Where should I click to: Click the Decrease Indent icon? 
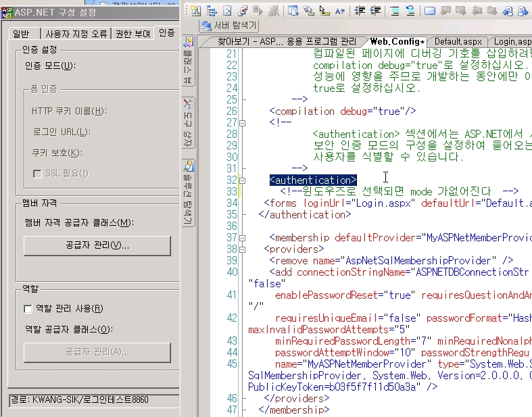(360, 11)
